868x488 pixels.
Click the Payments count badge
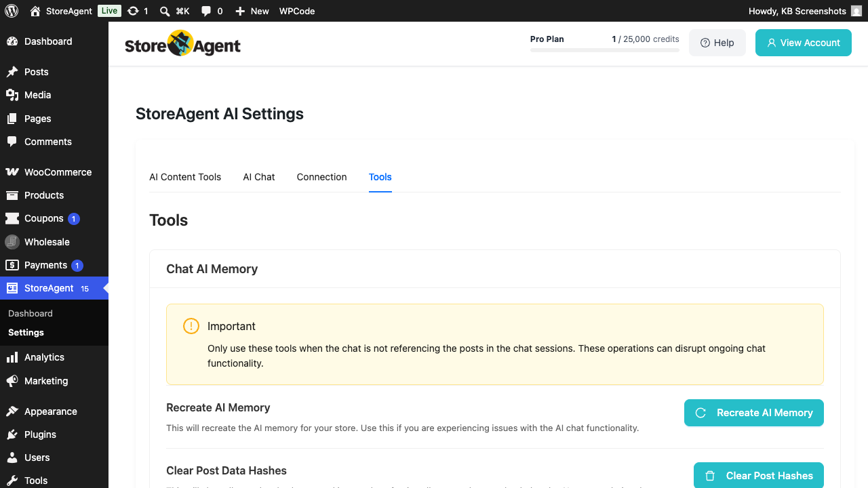77,265
